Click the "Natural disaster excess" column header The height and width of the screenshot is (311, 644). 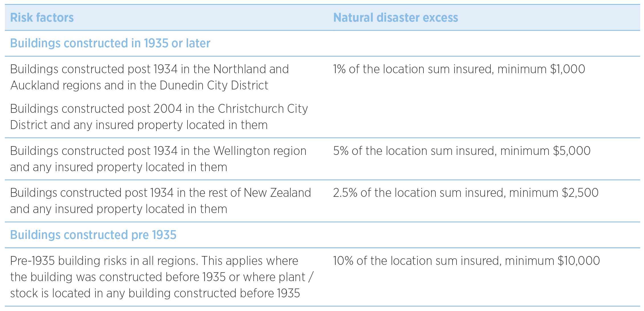point(396,18)
